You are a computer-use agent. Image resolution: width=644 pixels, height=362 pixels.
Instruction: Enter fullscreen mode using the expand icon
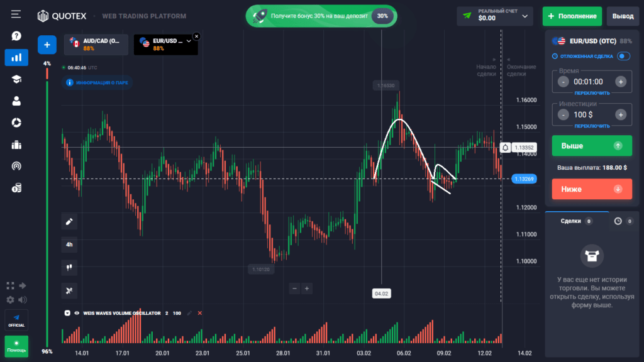10,286
